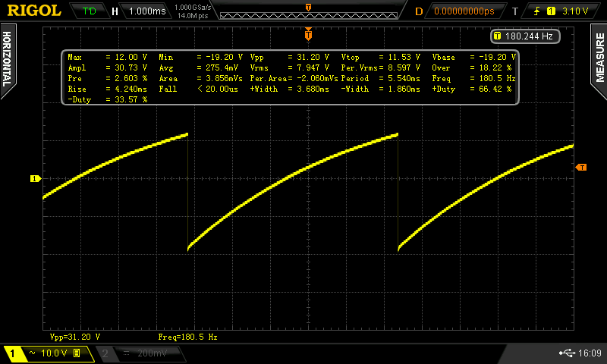Click the RIGOL logo
This screenshot has width=607, height=364.
35,11
